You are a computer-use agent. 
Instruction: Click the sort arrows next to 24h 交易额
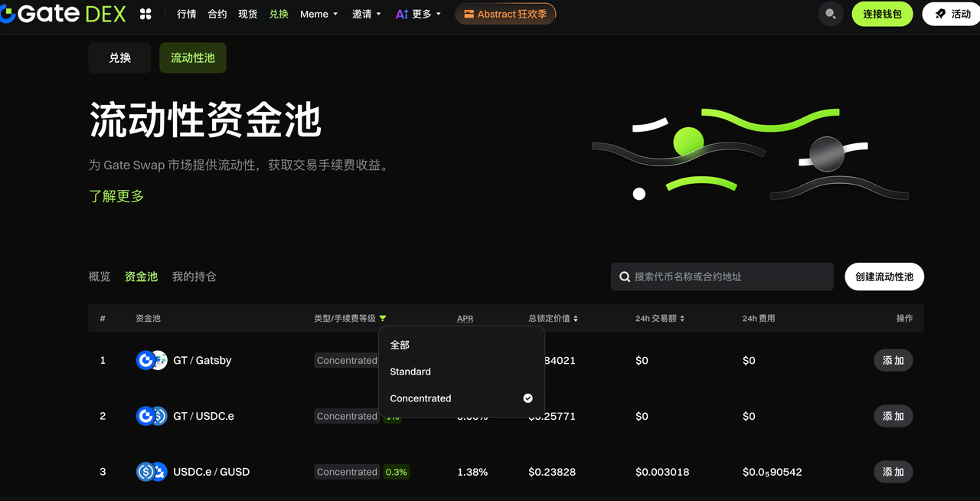[x=682, y=318]
